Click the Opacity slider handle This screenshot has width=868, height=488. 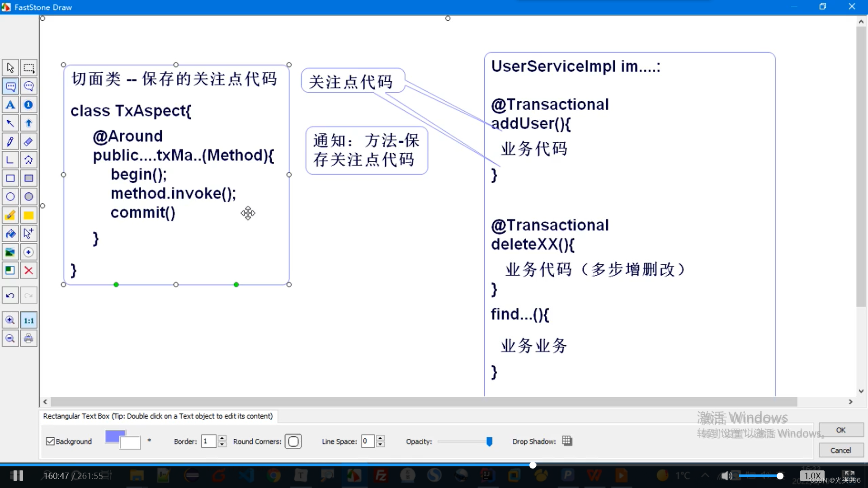489,441
